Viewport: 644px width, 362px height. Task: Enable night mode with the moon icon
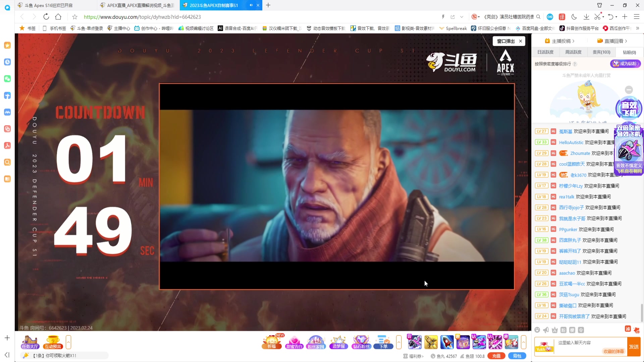click(x=574, y=17)
